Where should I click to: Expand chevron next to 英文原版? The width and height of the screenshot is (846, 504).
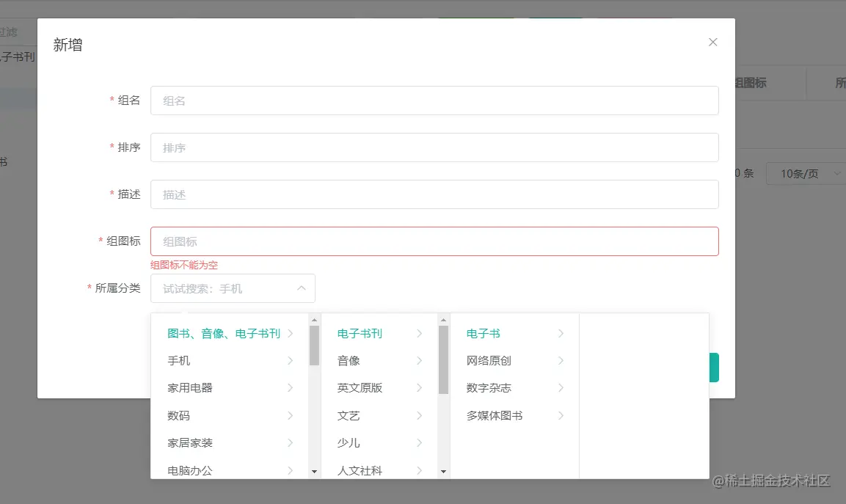(419, 387)
